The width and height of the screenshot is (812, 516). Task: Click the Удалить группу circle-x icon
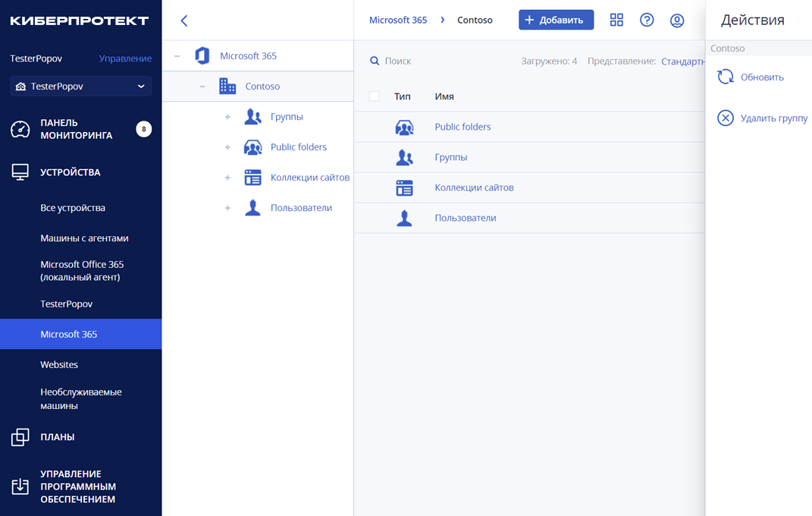pos(726,118)
